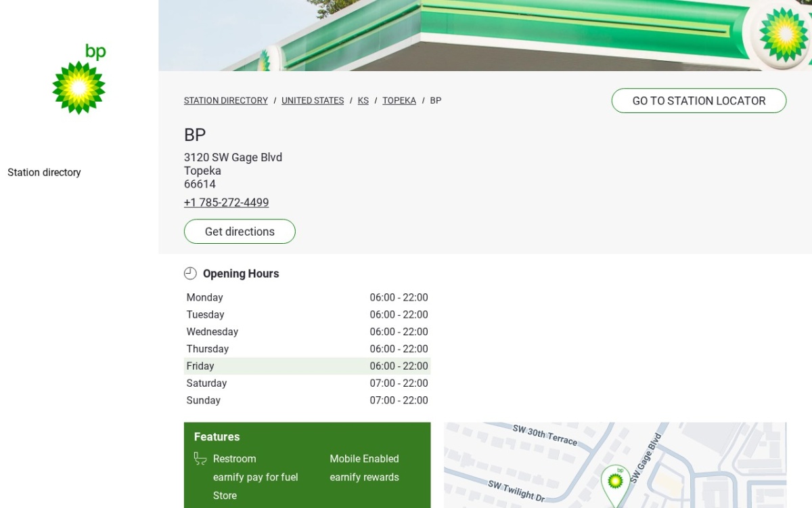
Task: Click earnify pay for fuel feature
Action: pos(255,478)
